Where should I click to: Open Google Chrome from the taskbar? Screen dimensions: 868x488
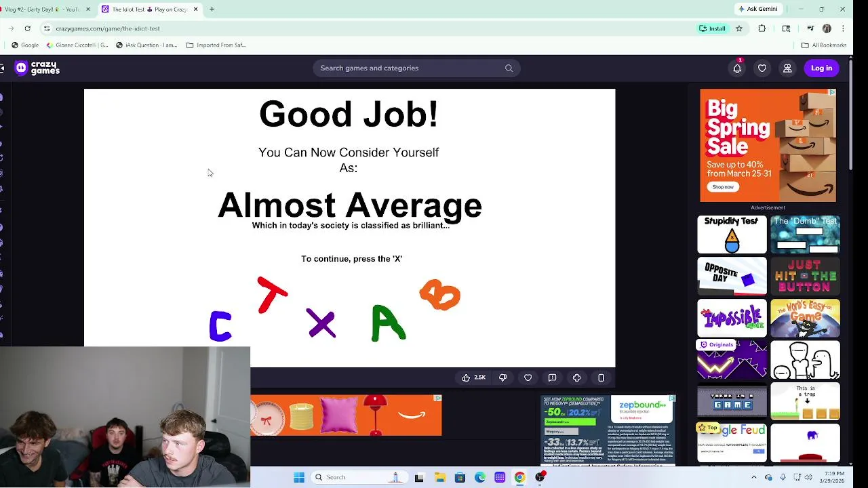click(x=519, y=477)
